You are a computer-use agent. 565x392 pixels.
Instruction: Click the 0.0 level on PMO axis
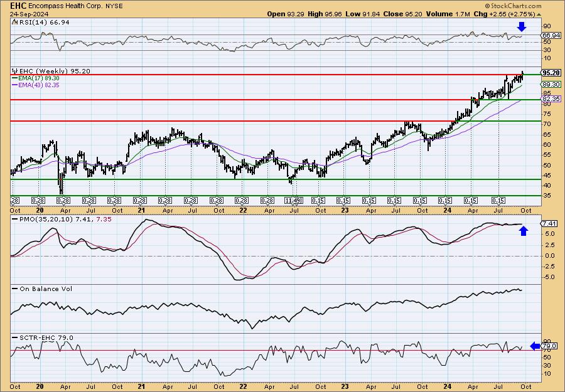pyautogui.click(x=549, y=256)
